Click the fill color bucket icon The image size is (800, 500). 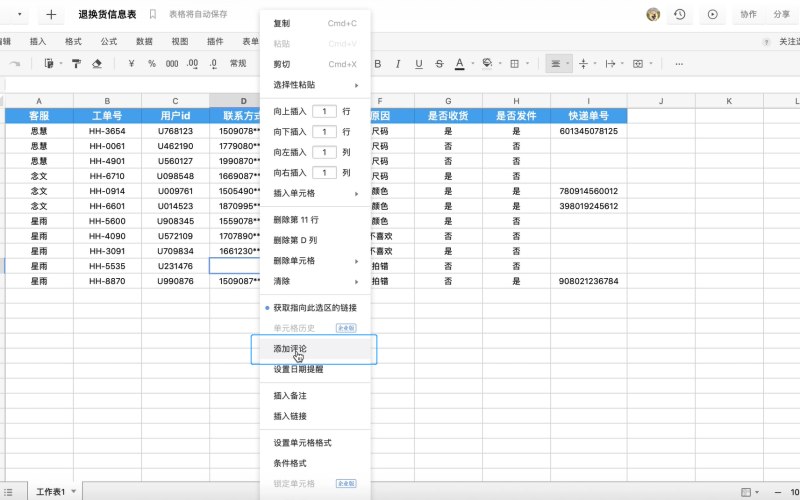click(487, 63)
